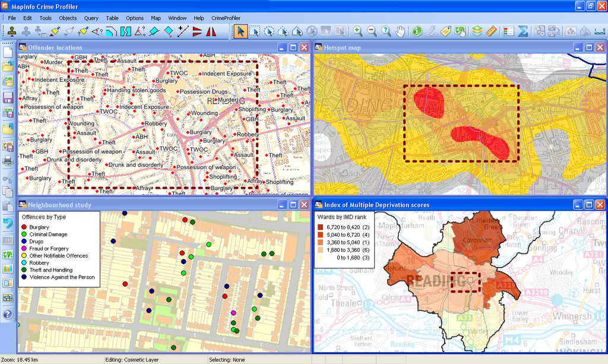Click the Undo icon in left sidebar
The width and height of the screenshot is (608, 364).
coord(8,224)
